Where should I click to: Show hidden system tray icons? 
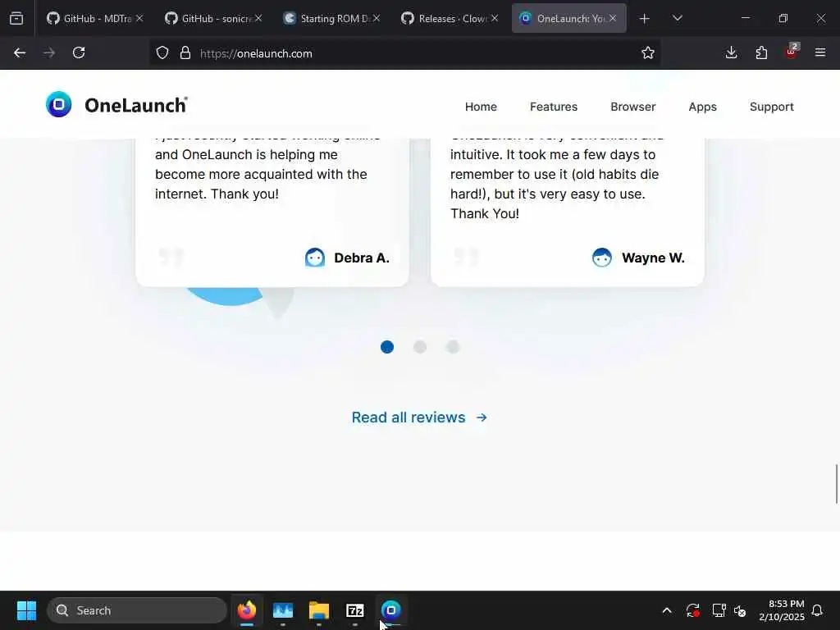click(x=667, y=610)
